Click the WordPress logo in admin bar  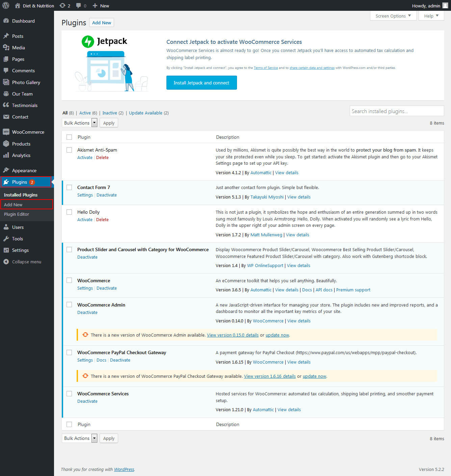6,5
